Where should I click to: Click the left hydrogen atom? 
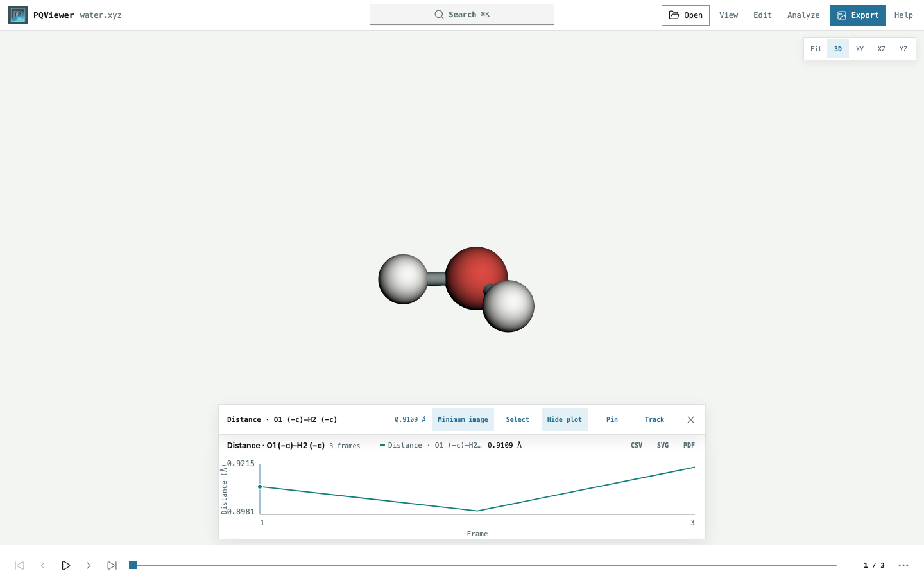(x=403, y=279)
